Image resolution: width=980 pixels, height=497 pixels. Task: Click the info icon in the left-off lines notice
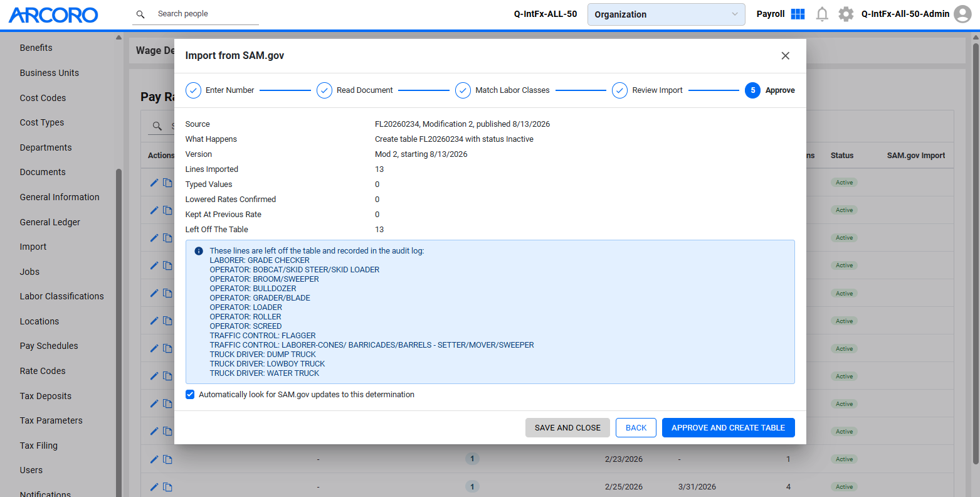[199, 251]
